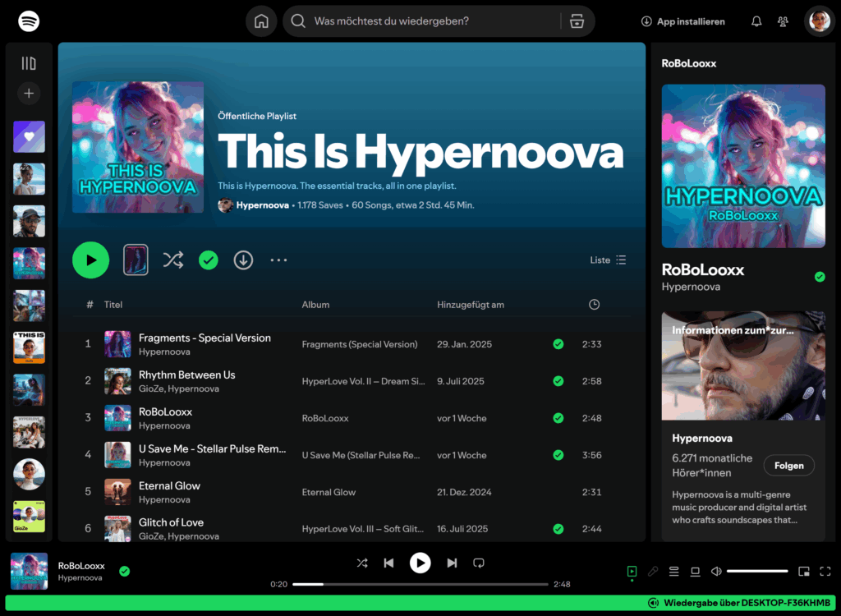Open the lyrics microphone icon
The image size is (841, 616).
pos(653,572)
